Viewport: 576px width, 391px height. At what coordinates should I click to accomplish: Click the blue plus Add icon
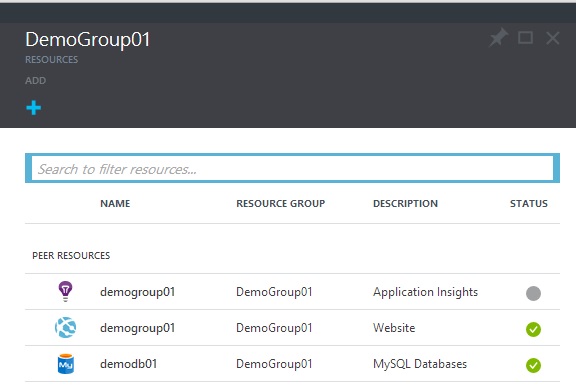point(33,108)
